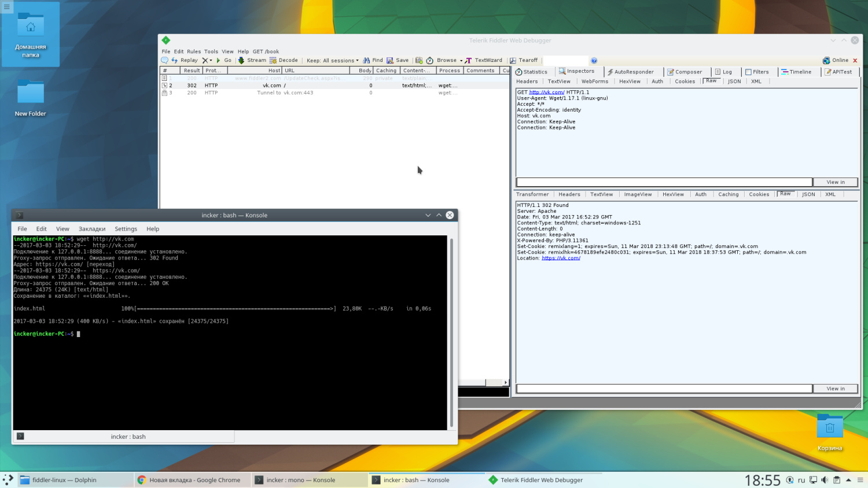Click the Konsole vertical scrollbar
Screen dimensions: 868x488
(x=451, y=332)
